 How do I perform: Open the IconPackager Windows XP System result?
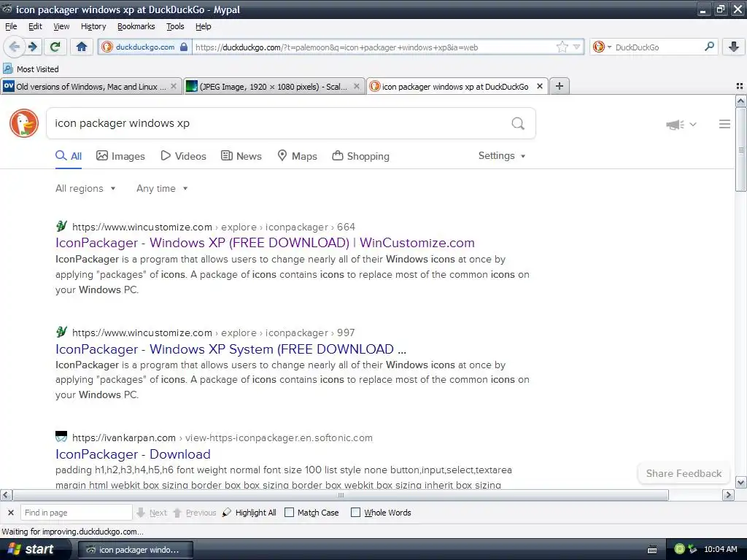pyautogui.click(x=231, y=349)
